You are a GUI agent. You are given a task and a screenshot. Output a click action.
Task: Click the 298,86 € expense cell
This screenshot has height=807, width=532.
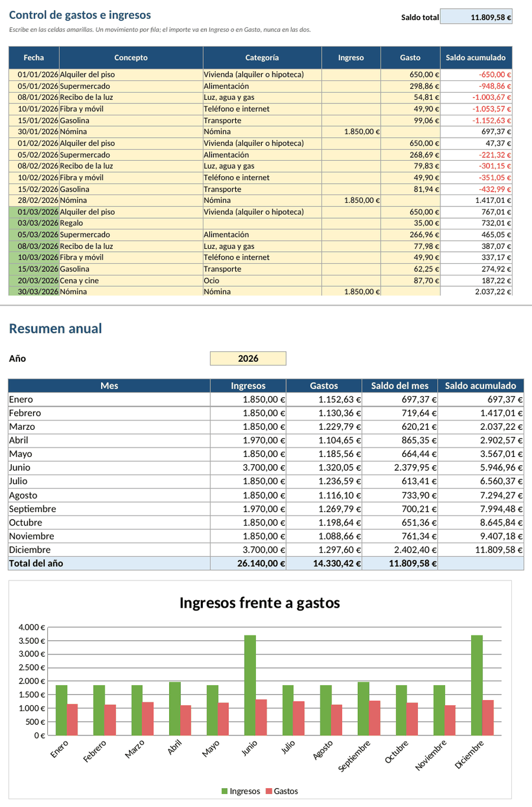coord(411,86)
